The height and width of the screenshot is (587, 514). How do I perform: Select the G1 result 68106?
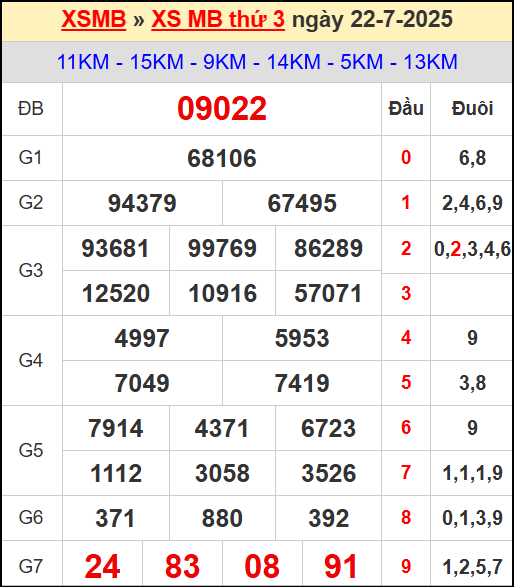pyautogui.click(x=222, y=158)
